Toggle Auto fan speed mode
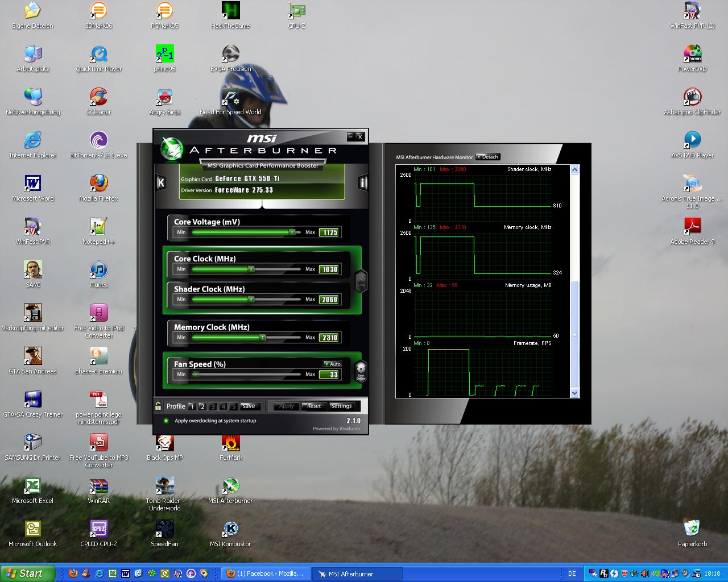The image size is (728, 582). coord(332,364)
